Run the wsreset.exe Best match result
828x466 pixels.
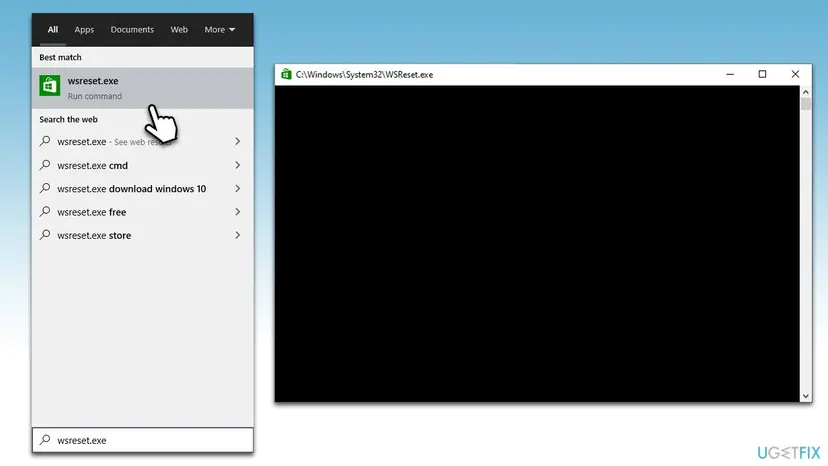point(143,88)
